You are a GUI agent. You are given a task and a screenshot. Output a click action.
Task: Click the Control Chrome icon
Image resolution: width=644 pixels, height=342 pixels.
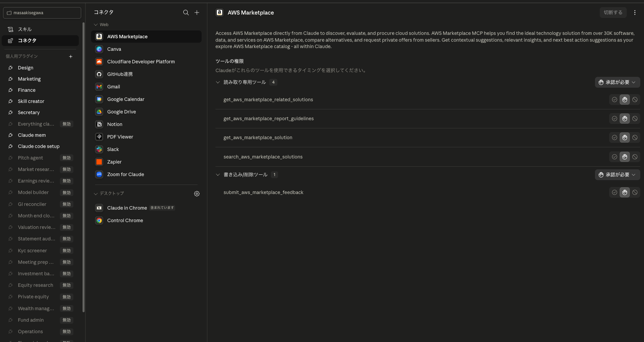coord(99,220)
